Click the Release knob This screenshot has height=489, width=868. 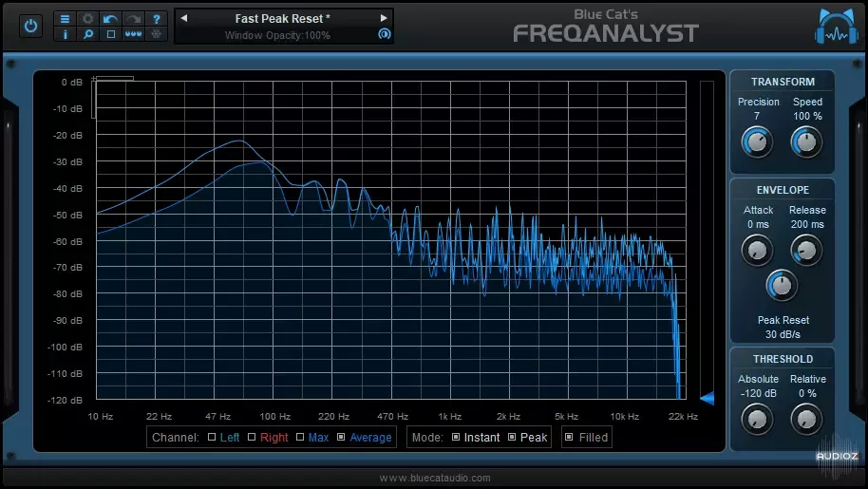[806, 251]
